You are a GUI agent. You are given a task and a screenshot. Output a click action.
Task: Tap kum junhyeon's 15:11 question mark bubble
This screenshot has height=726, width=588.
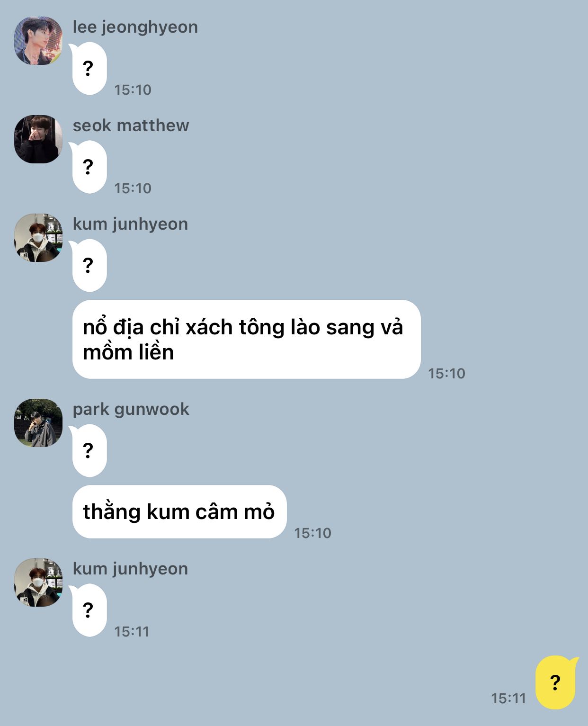pos(89,610)
